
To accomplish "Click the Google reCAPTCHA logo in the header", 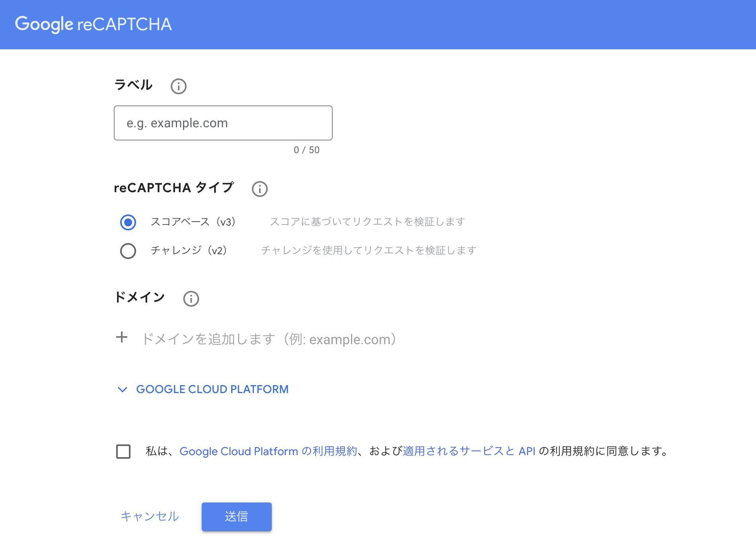I will click(94, 24).
